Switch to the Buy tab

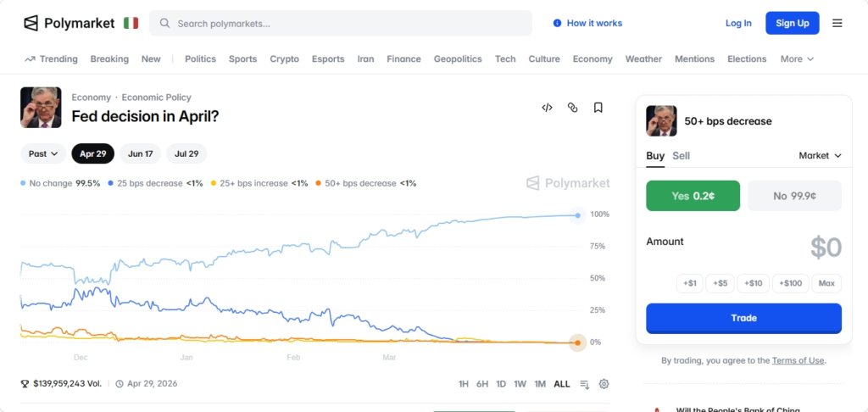click(655, 156)
